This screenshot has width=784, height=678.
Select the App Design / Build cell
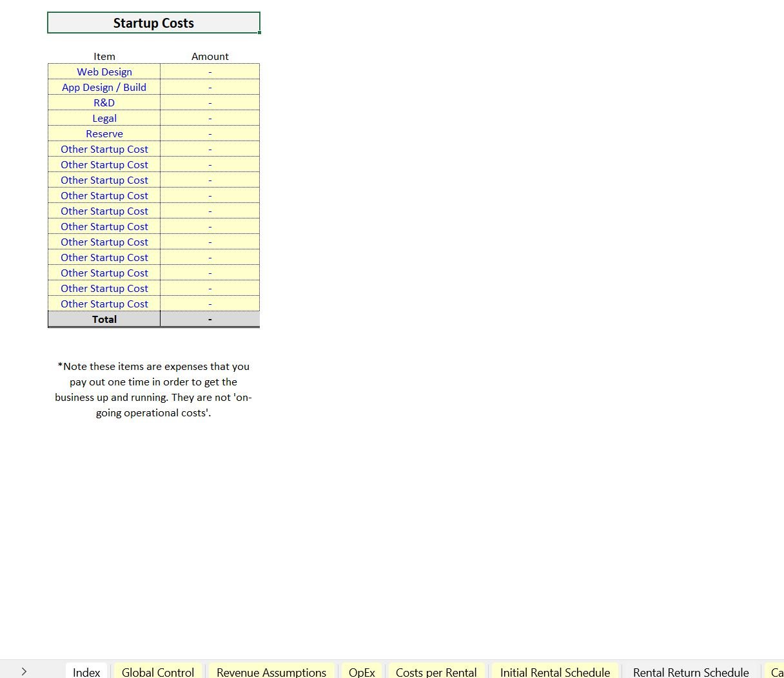(x=104, y=87)
